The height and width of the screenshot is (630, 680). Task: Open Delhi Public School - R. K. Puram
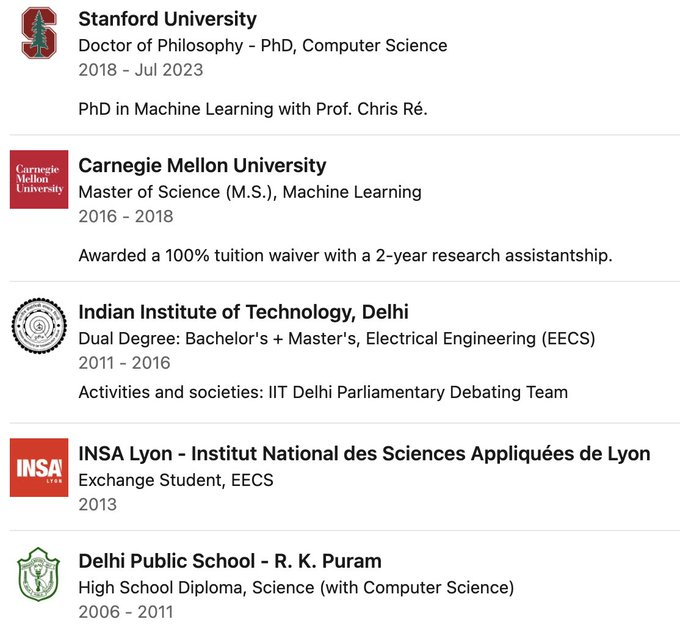click(x=230, y=561)
